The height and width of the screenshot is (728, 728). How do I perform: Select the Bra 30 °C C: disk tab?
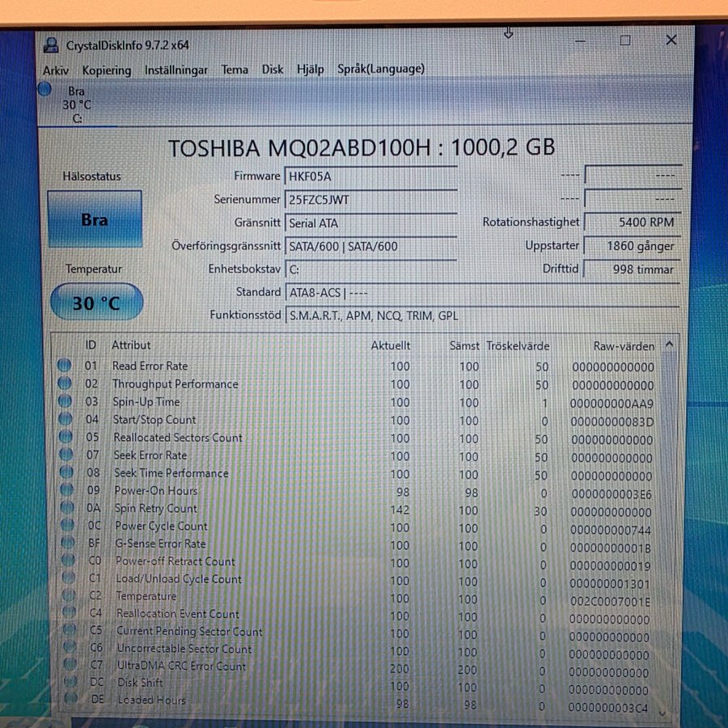77,104
